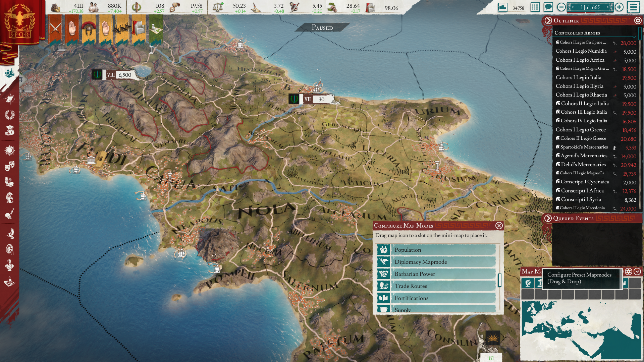The width and height of the screenshot is (644, 362).
Task: Select Barbarian Power map mode entry
Action: click(x=437, y=274)
